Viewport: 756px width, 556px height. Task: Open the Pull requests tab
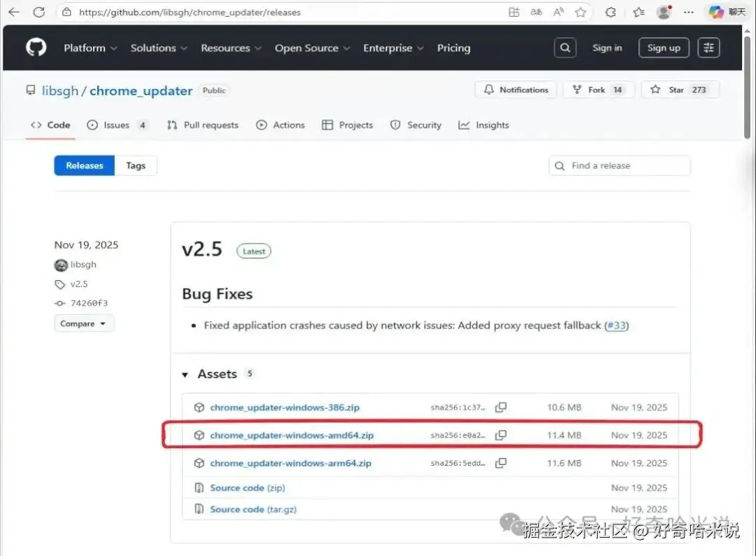pos(202,125)
